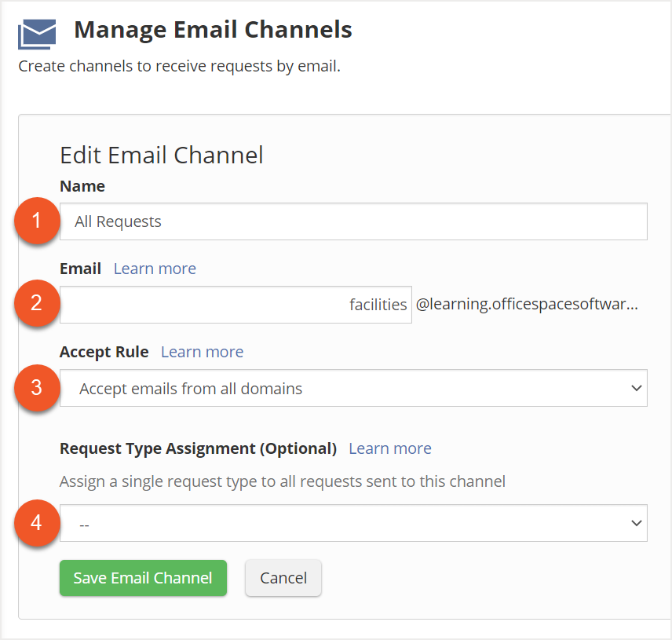
Task: Expand the Request Type Assignment dropdown
Action: (353, 523)
